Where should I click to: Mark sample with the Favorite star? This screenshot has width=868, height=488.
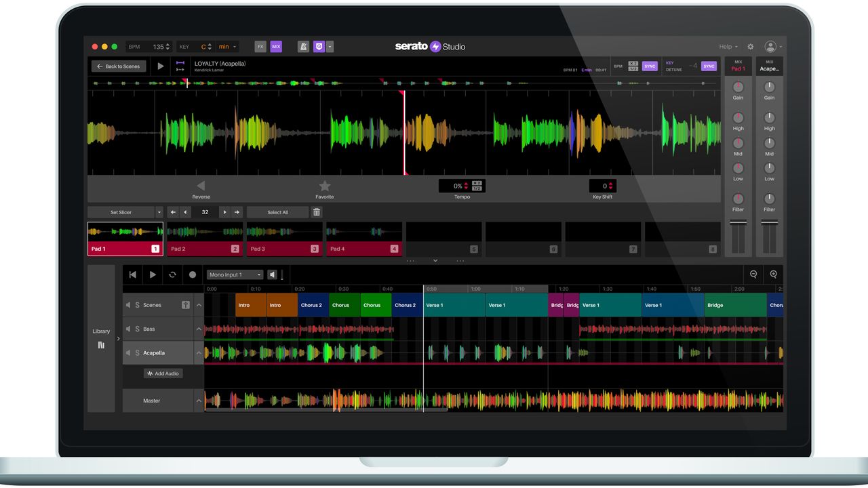click(x=325, y=186)
